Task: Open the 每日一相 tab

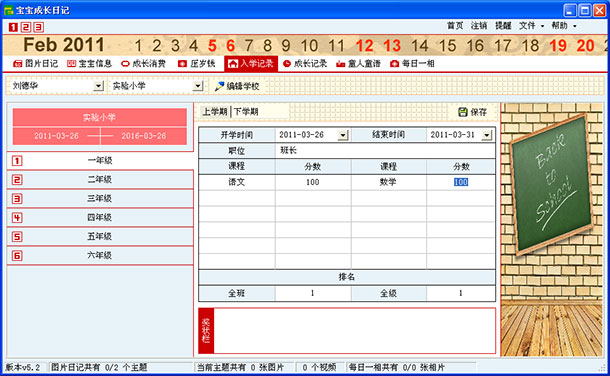Action: pyautogui.click(x=412, y=63)
